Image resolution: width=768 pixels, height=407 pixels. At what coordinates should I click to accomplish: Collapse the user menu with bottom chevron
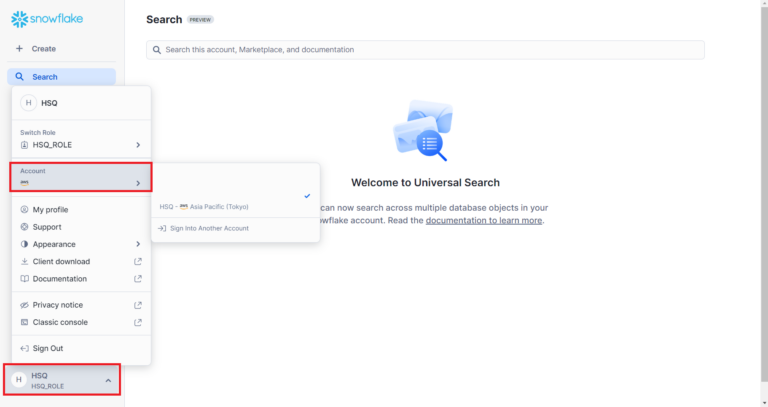108,380
